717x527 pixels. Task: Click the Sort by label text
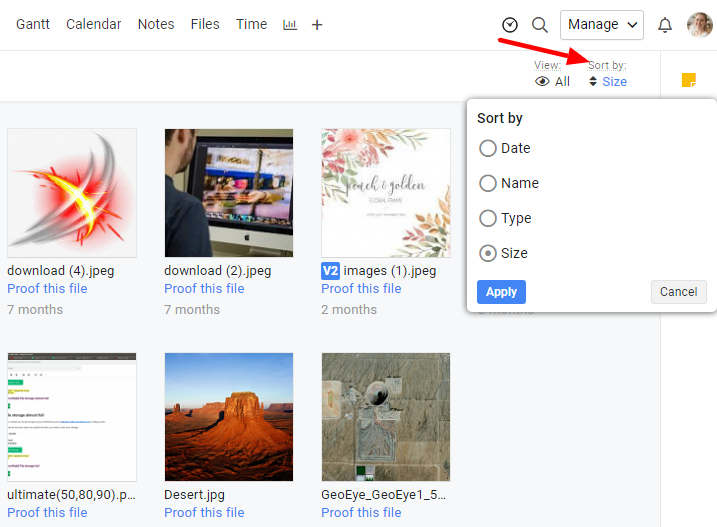click(607, 65)
